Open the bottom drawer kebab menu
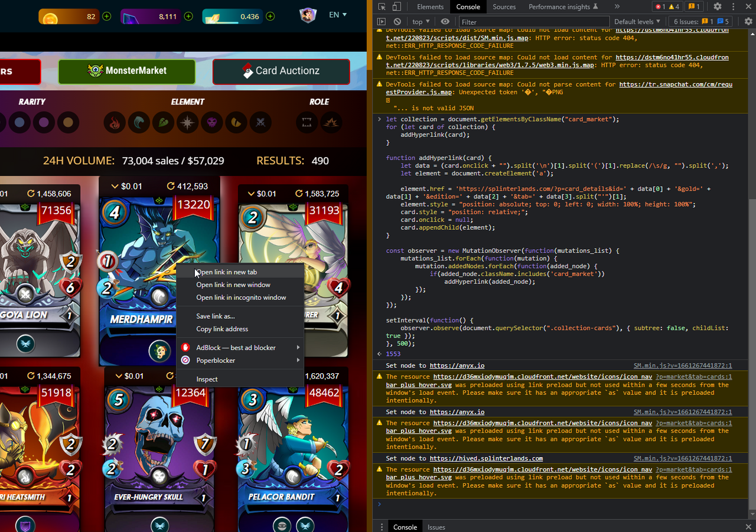 tap(382, 527)
